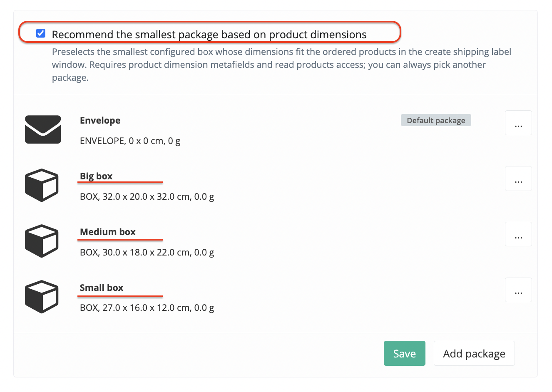Open the more options menu for Envelope

pos(518,123)
